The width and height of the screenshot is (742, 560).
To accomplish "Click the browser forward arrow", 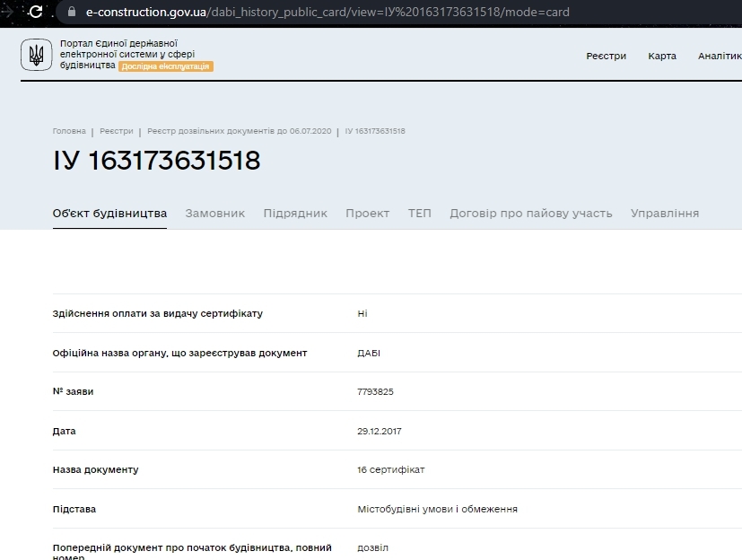I will point(6,12).
